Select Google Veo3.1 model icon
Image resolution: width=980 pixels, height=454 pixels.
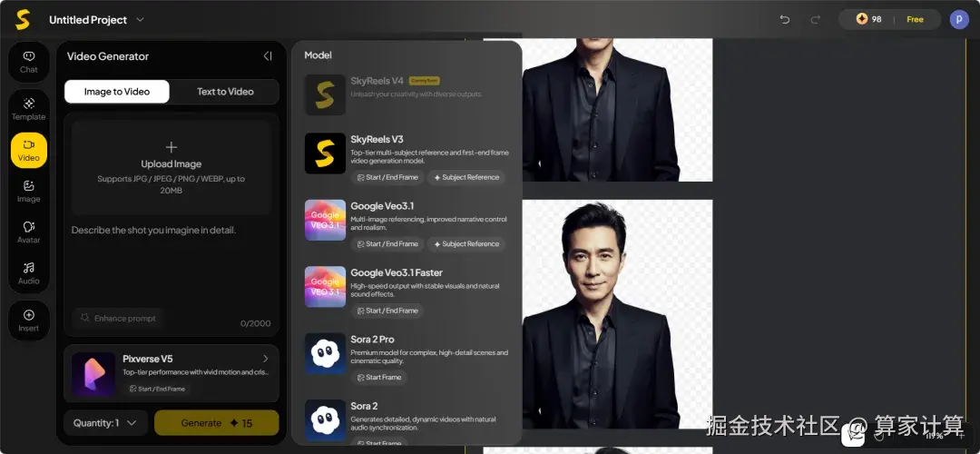point(325,220)
